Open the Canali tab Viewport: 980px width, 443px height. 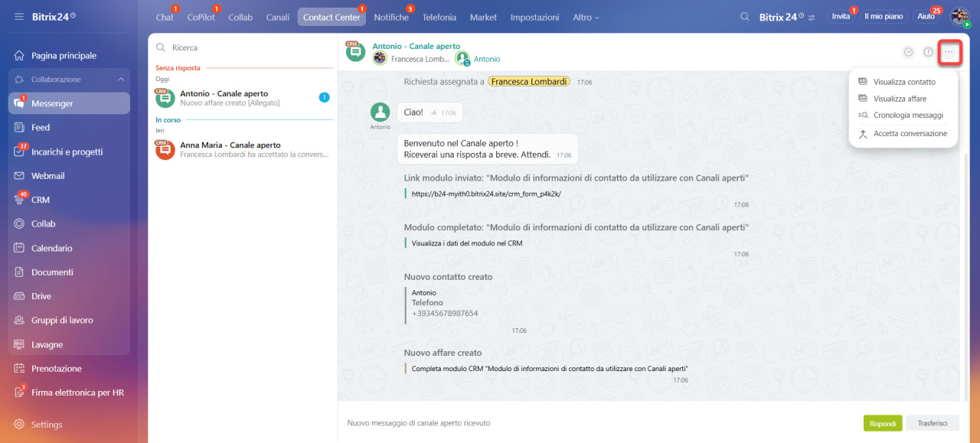pos(278,17)
